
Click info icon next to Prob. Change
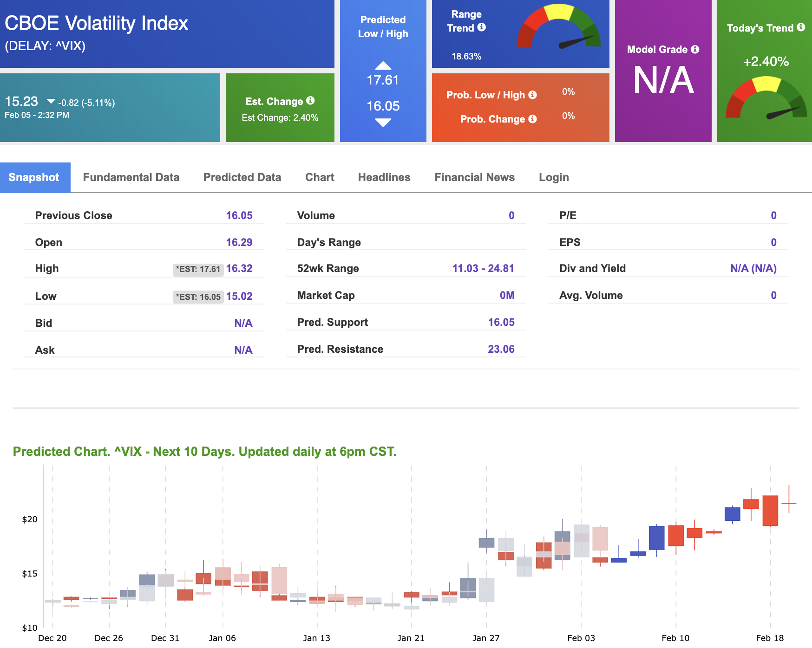pyautogui.click(x=533, y=119)
